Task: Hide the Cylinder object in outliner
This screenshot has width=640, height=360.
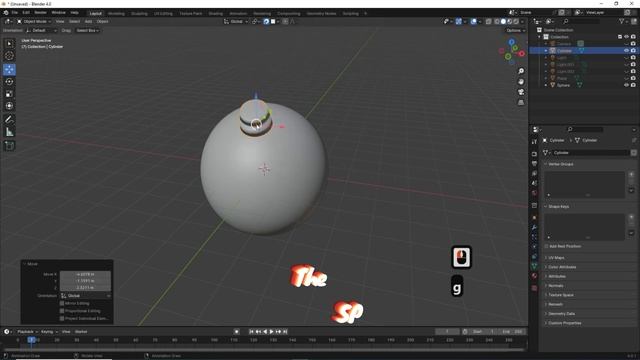Action: tap(626, 51)
